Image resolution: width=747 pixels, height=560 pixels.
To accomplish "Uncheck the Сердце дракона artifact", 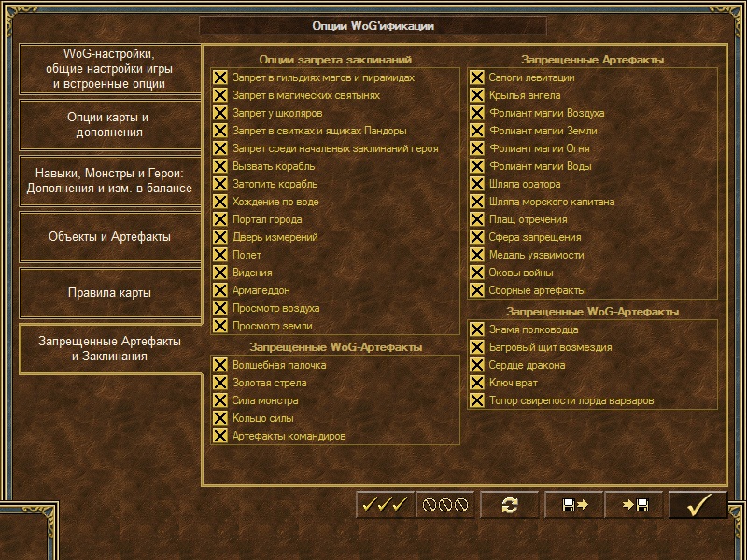I will [x=477, y=365].
